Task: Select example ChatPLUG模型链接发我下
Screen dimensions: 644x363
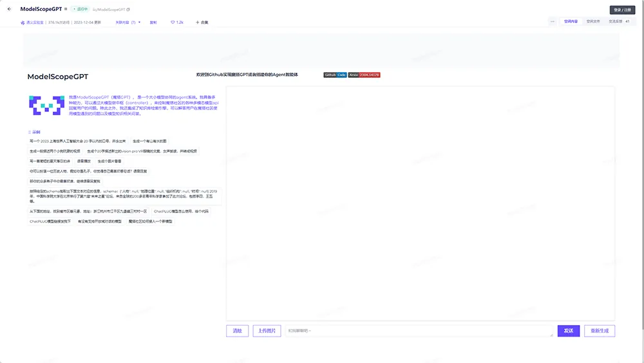Action: [50, 221]
